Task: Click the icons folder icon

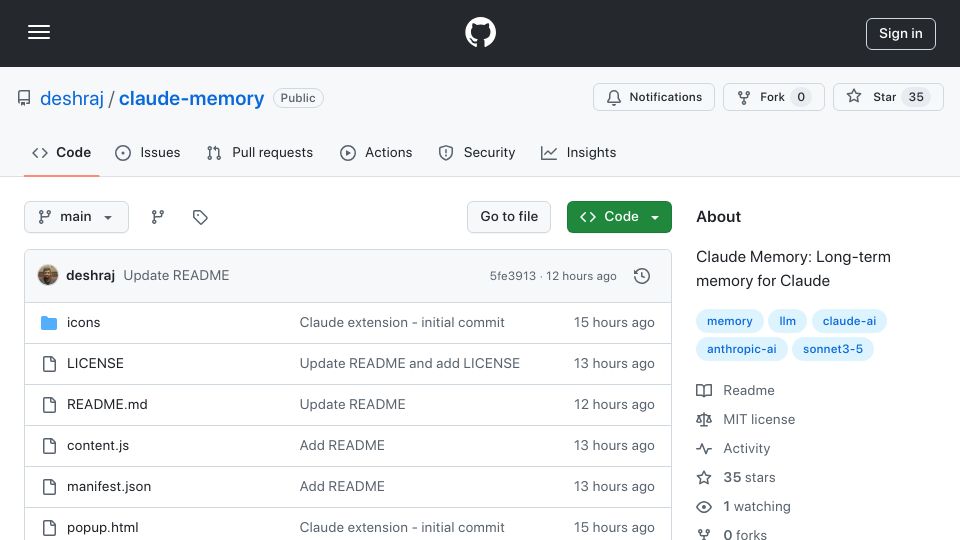Action: 49,323
